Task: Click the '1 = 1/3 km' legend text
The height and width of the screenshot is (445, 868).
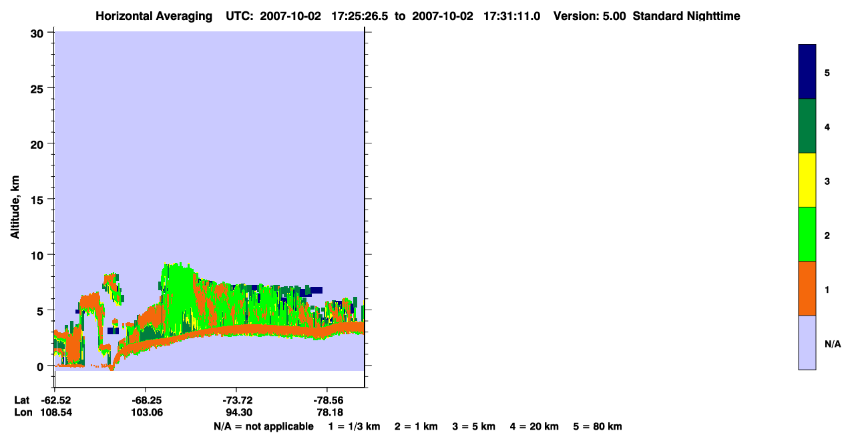Action: (354, 426)
